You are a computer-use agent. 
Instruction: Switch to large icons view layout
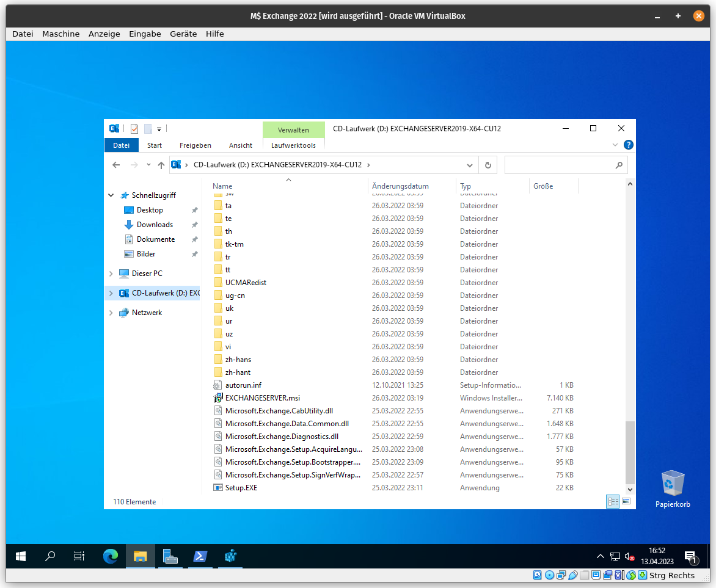[626, 501]
